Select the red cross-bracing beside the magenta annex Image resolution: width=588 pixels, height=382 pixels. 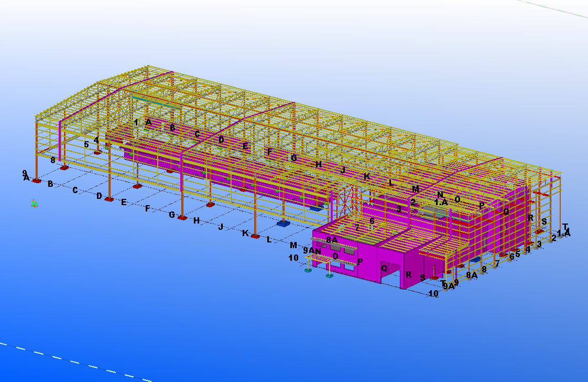(x=347, y=202)
